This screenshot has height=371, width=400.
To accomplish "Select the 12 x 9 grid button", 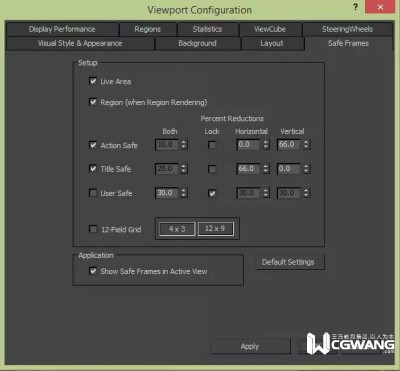I will point(216,229).
